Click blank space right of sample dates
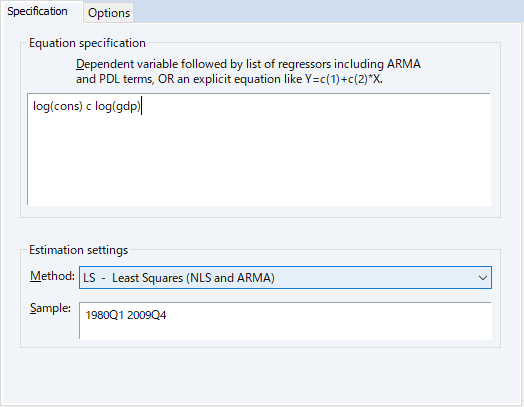The height and width of the screenshot is (407, 524). point(328,315)
